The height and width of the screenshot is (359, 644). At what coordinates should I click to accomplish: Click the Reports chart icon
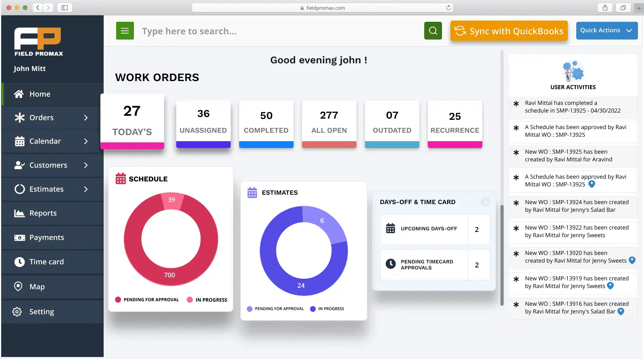pos(19,213)
